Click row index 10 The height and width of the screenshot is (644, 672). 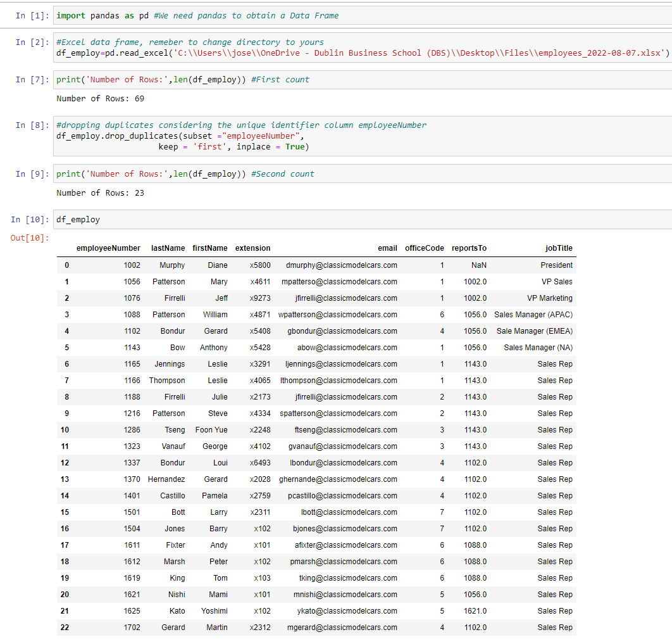click(65, 430)
